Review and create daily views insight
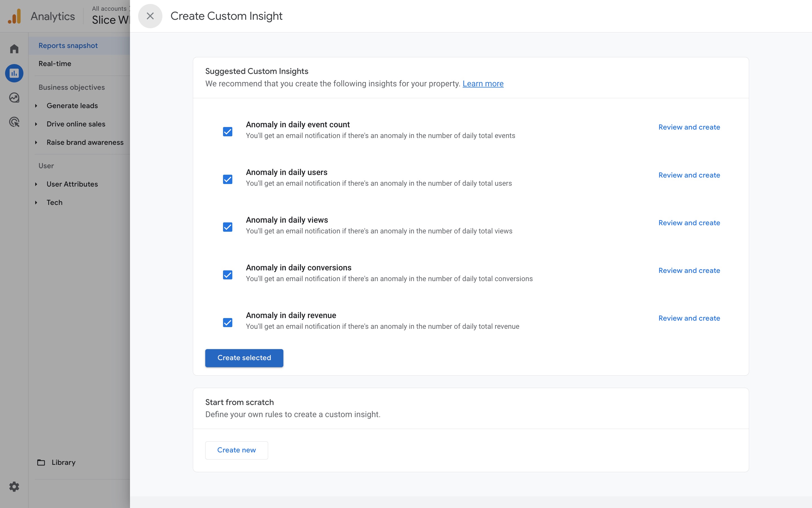The image size is (812, 508). click(689, 223)
